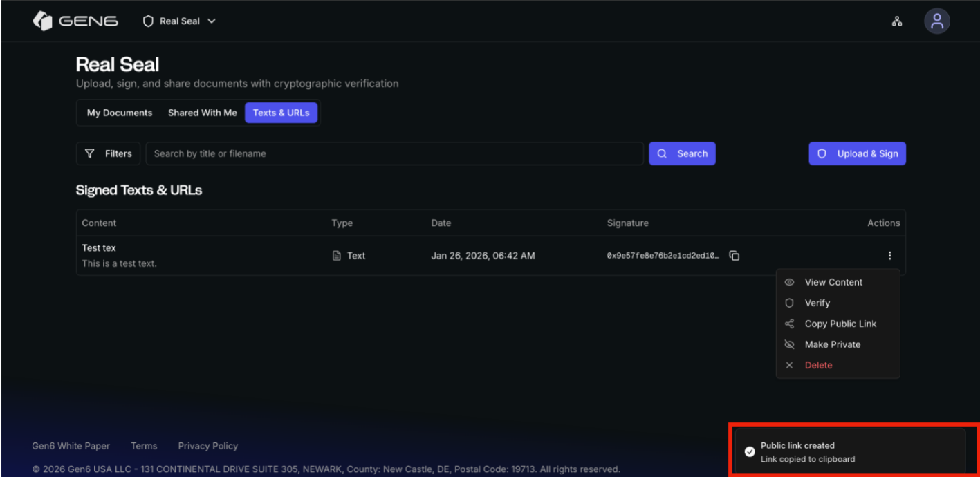Select the Texts & URLs tab
980x477 pixels.
[x=281, y=113]
